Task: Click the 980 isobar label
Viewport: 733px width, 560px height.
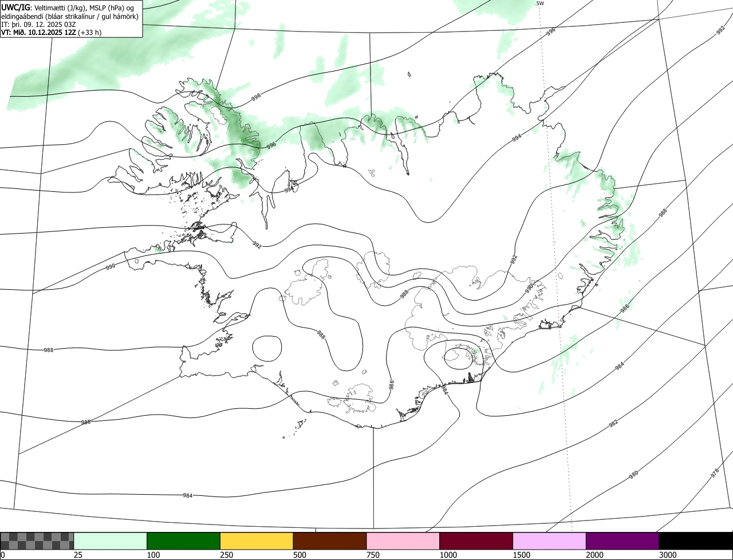Action: click(633, 474)
